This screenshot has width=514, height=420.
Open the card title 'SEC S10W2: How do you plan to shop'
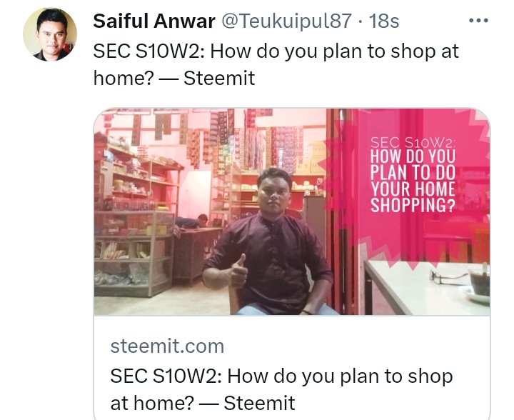(281, 376)
